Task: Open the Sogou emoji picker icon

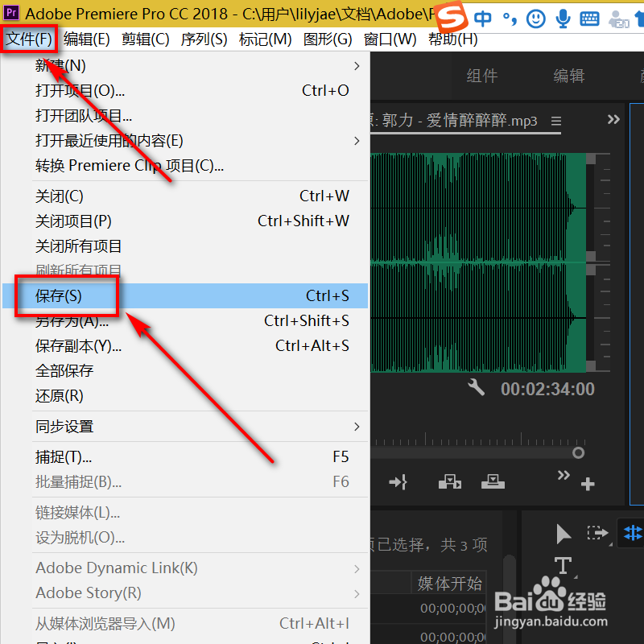Action: point(536,18)
